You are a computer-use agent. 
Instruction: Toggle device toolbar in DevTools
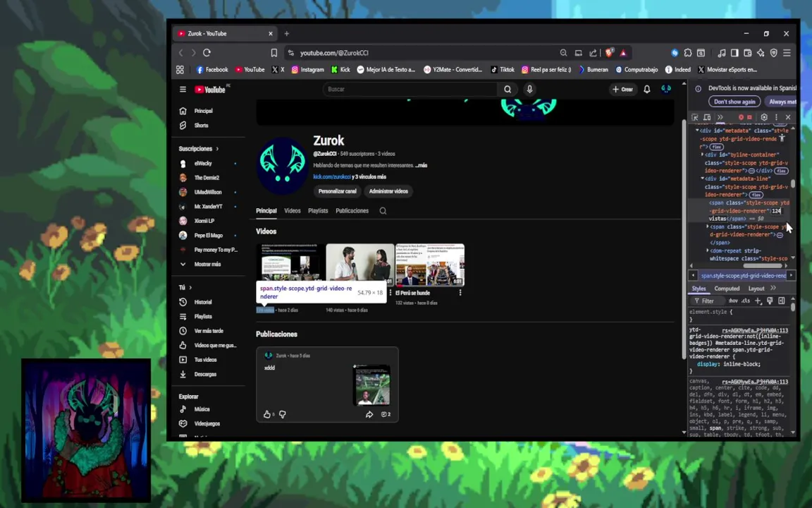pos(708,117)
